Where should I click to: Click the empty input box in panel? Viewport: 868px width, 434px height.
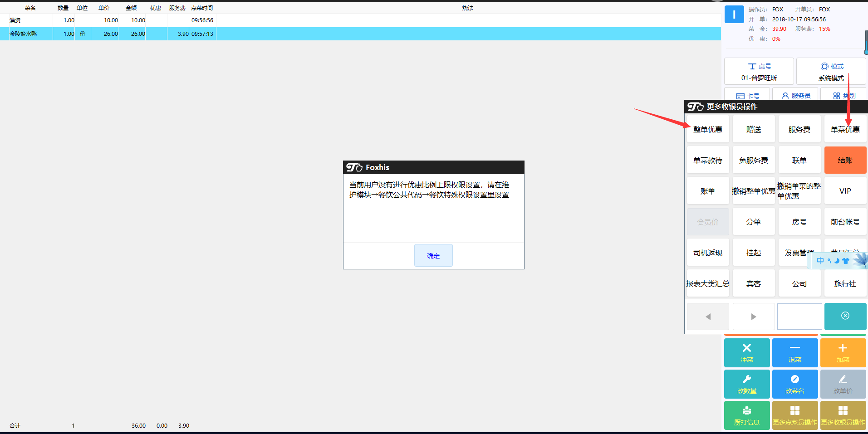coord(799,317)
